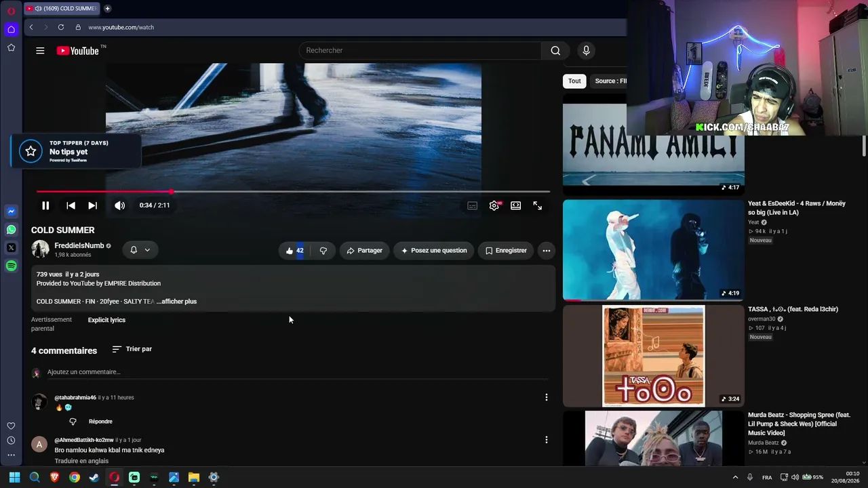Open Messenger in the Opera sidebar
Viewport: 868px width, 488px height.
click(11, 211)
